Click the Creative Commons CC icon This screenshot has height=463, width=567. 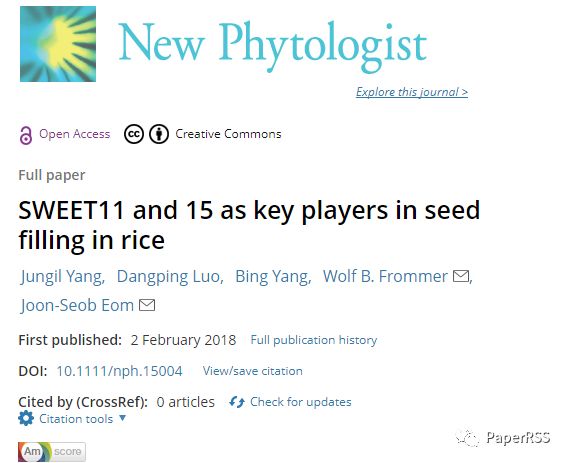tap(134, 134)
